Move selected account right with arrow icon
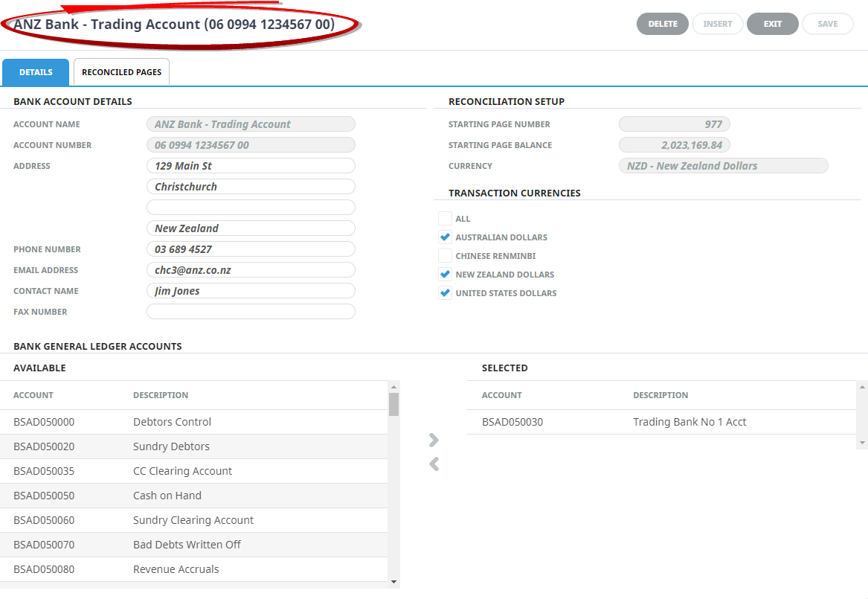This screenshot has height=599, width=868. click(x=434, y=440)
